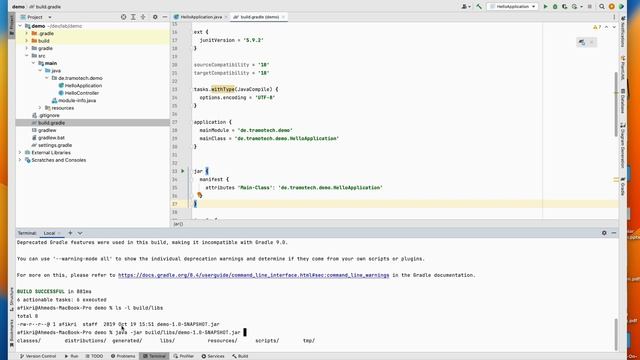The width and height of the screenshot is (640, 360).
Task: Click Select Opened File target icon
Action: [123, 17]
